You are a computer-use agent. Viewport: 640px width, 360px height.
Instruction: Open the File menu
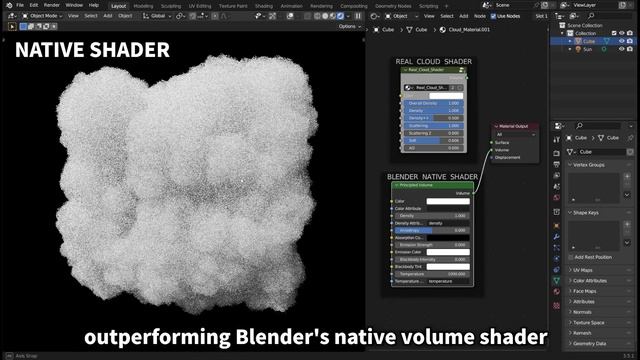pyautogui.click(x=20, y=5)
